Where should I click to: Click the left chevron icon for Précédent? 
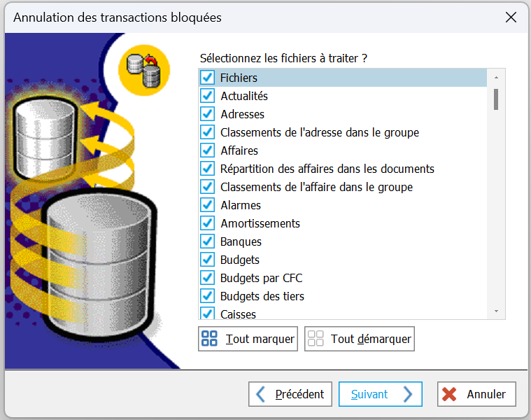[x=260, y=394]
